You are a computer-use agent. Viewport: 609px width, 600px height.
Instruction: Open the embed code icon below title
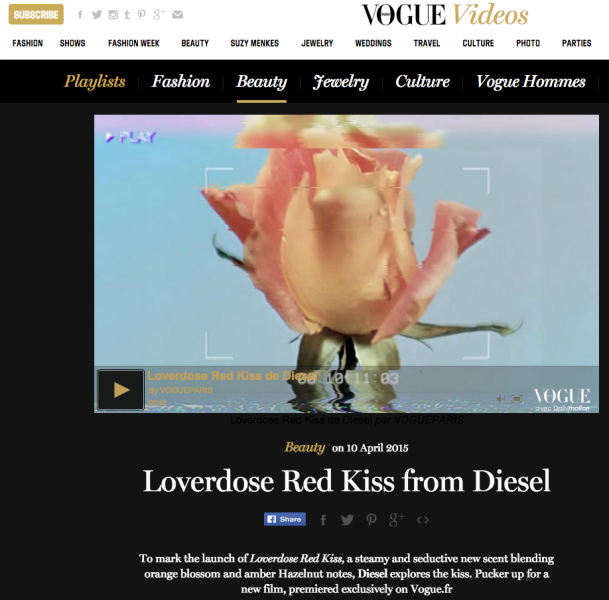(x=423, y=520)
